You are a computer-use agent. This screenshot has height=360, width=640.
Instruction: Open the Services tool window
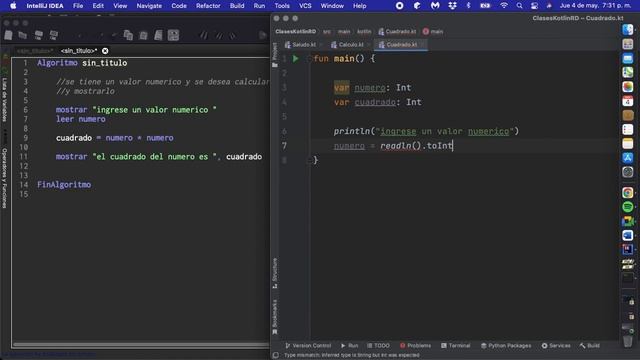click(x=556, y=345)
